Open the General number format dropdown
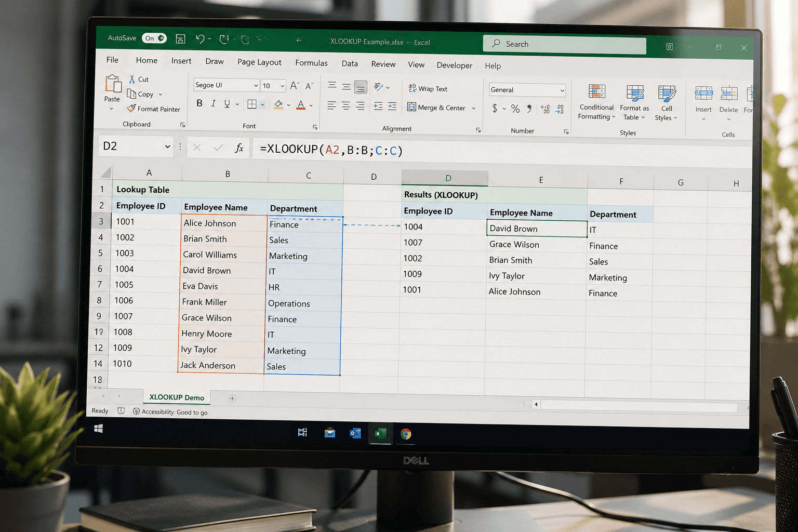Viewport: 798px width, 532px height. (562, 90)
